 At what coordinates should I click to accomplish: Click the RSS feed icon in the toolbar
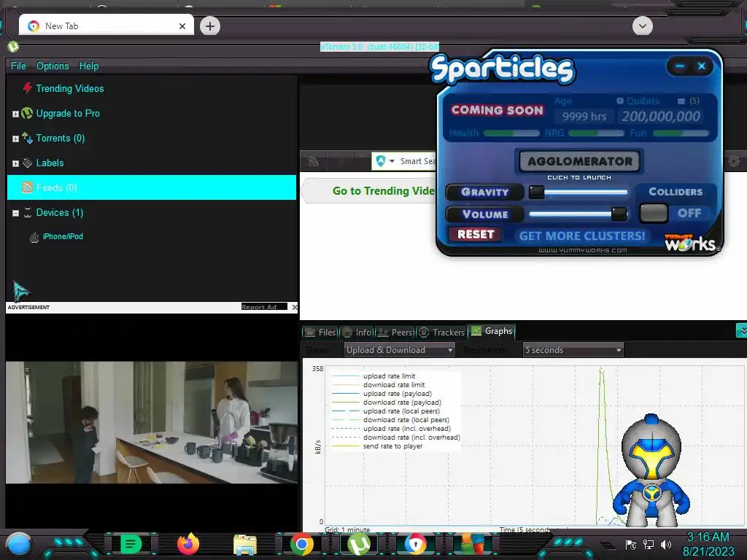click(314, 161)
